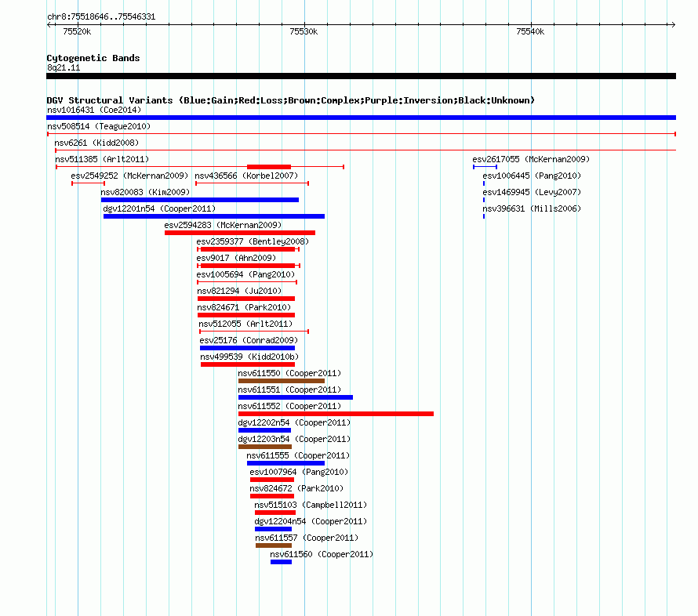This screenshot has height=616, width=698.
Task: Click the dgv12202n54 (Cooper2011) label
Action: tap(294, 422)
